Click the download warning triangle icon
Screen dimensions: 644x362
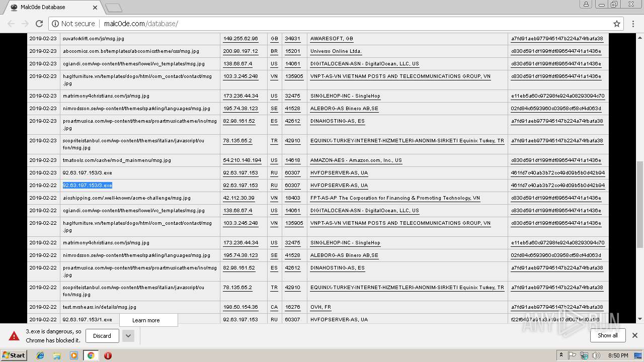14,336
